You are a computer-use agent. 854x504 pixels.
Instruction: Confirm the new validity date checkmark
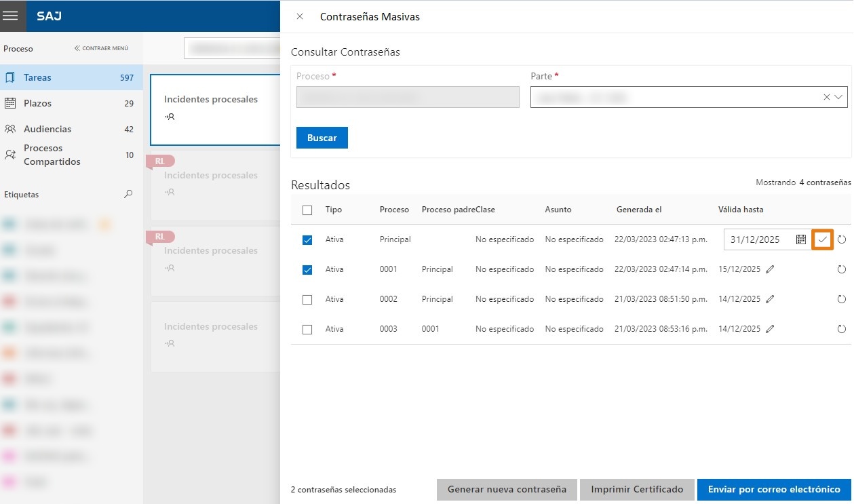(823, 239)
